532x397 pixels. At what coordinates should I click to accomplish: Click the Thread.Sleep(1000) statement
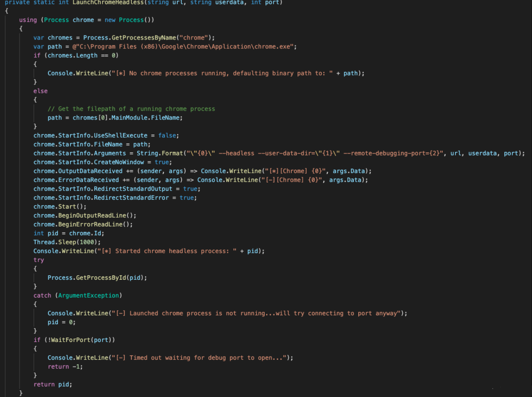coord(67,242)
